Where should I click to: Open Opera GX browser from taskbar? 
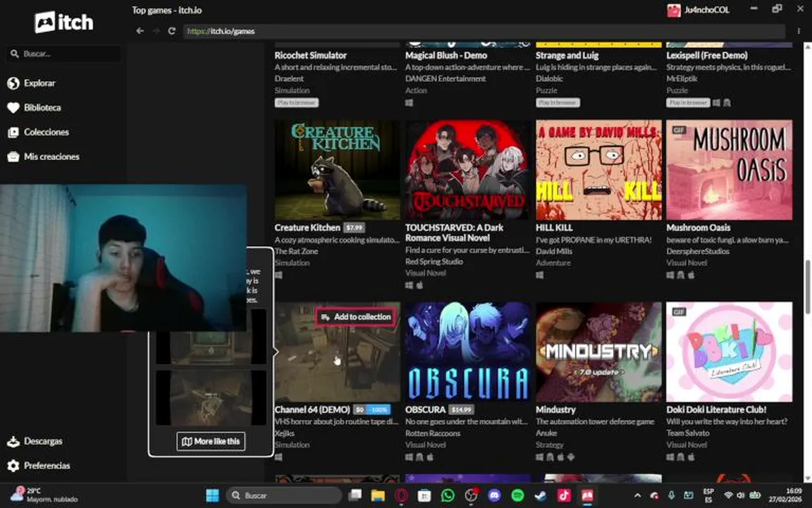(x=401, y=495)
